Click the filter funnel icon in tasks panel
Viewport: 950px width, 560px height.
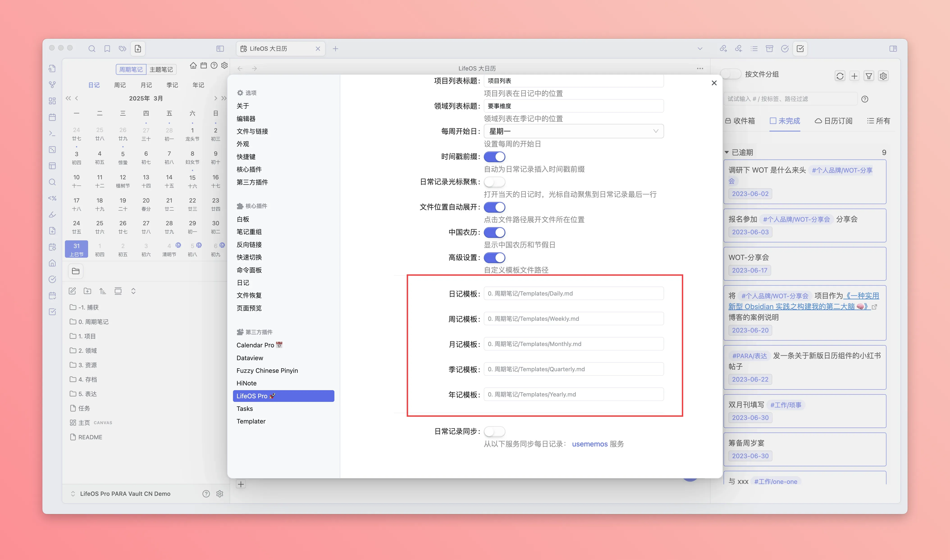point(869,76)
